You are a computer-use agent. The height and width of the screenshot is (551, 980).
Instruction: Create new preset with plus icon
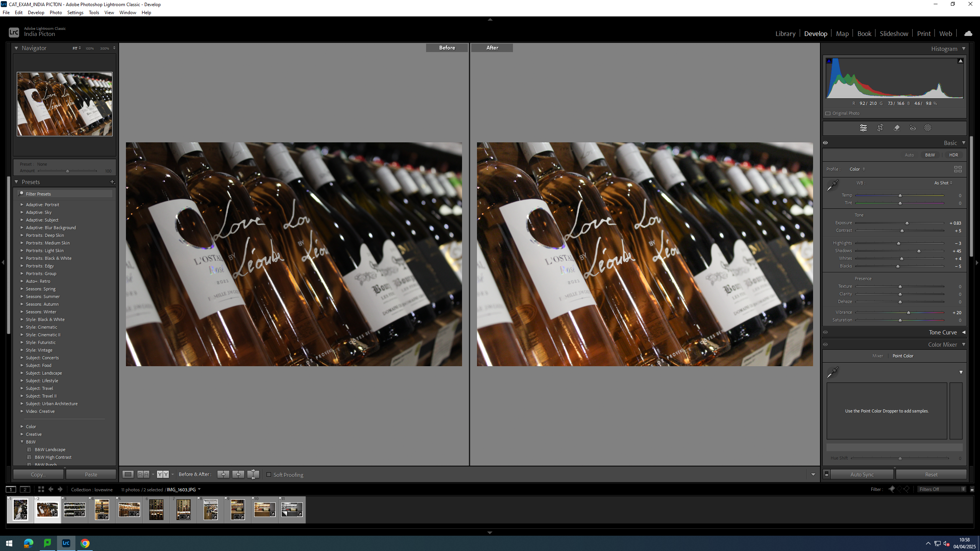tap(112, 182)
